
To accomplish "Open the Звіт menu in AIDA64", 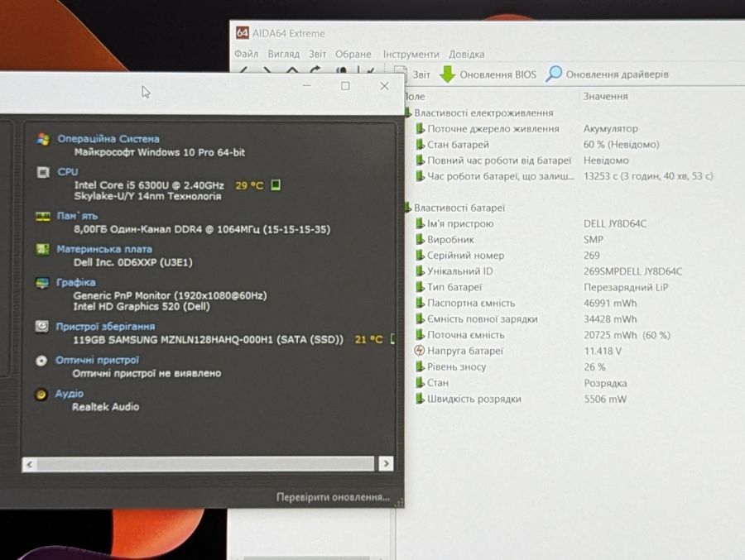I will 317,54.
